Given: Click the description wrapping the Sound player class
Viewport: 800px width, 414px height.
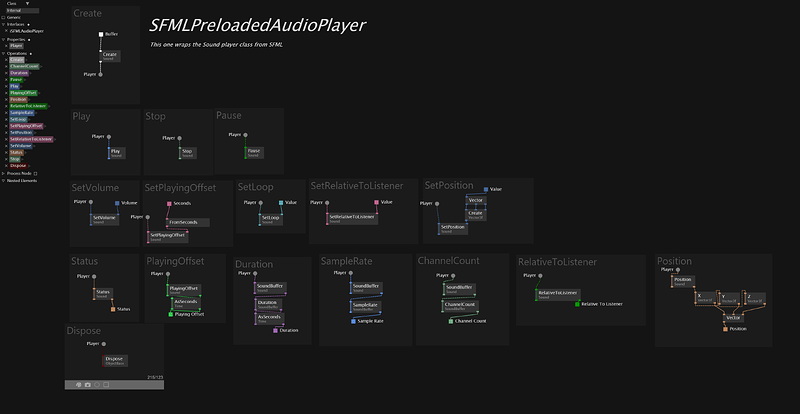Looking at the screenshot, I should click(216, 45).
